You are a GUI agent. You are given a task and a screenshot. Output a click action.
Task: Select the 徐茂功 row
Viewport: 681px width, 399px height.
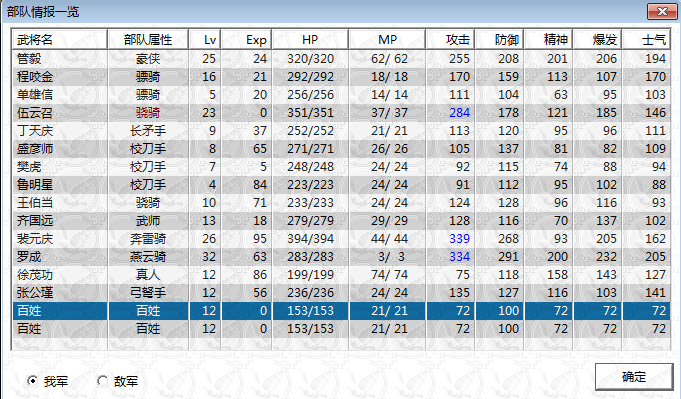pos(341,275)
